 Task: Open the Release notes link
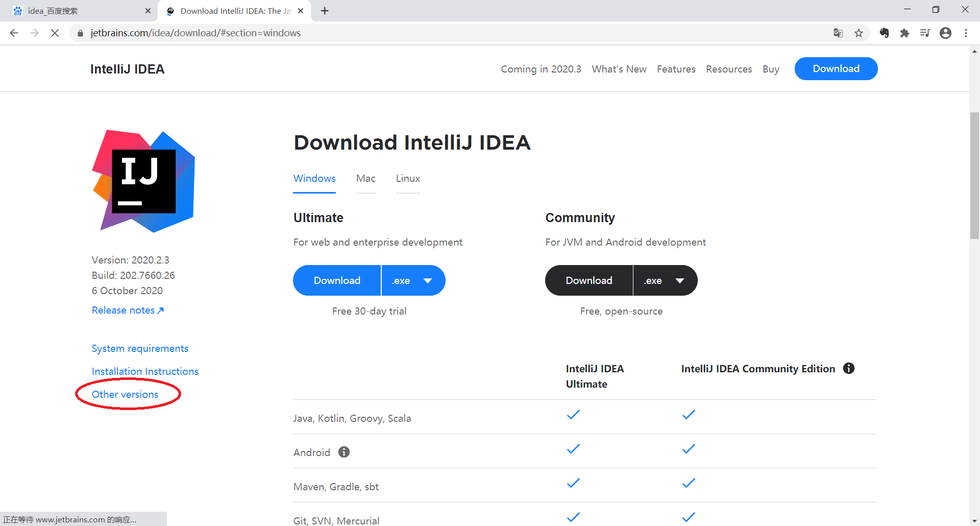tap(128, 310)
